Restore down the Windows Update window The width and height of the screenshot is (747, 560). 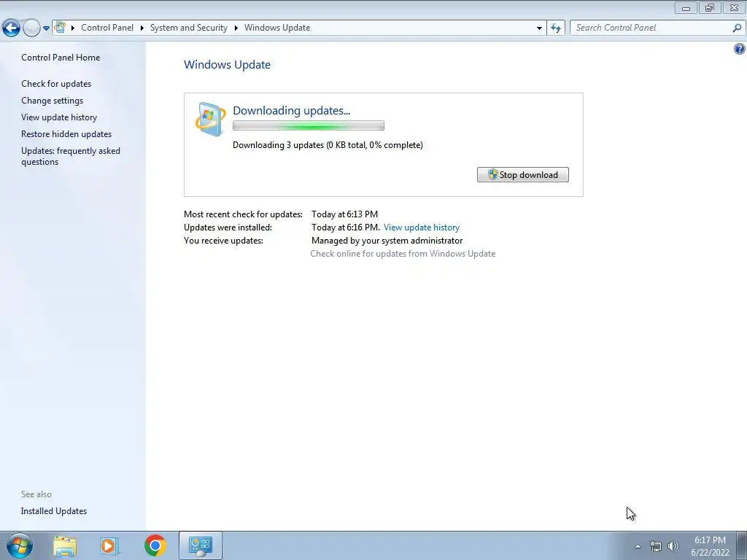point(710,7)
